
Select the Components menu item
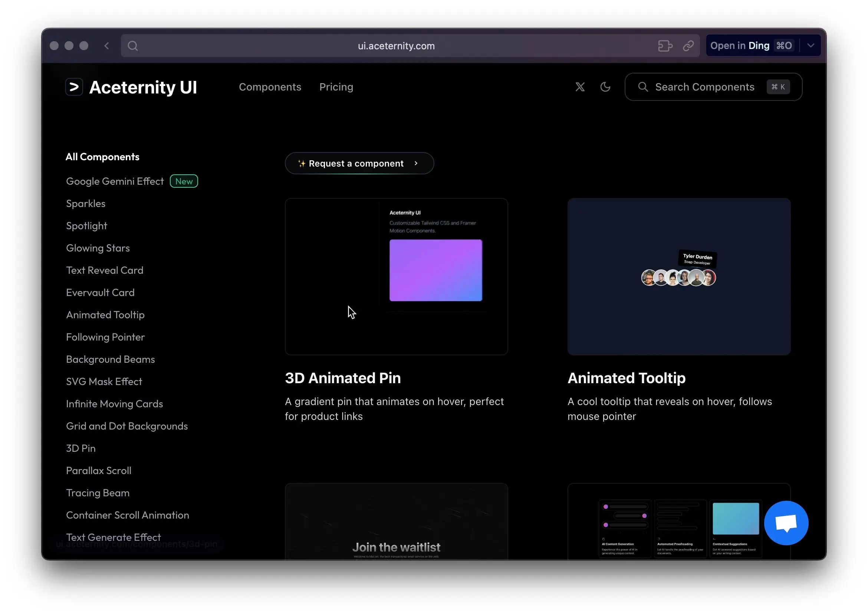(x=270, y=86)
